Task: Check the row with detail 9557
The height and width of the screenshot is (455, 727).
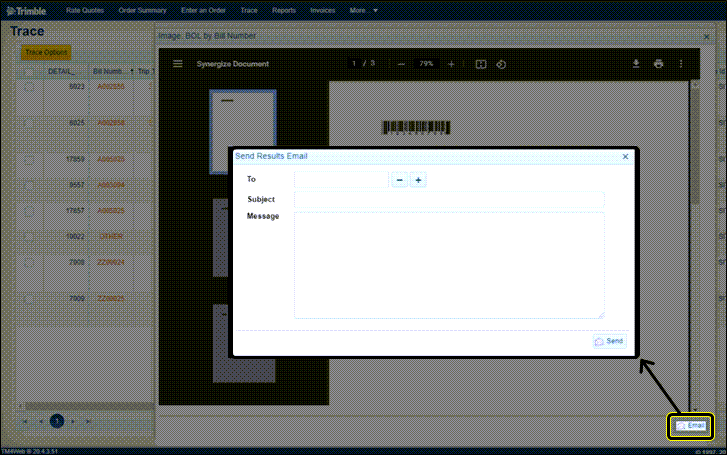Action: click(29, 185)
